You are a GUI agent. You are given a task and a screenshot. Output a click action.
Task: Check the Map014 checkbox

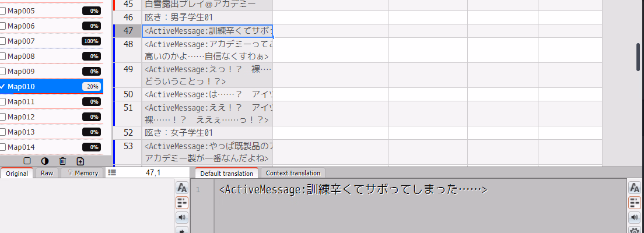[x=3, y=147]
